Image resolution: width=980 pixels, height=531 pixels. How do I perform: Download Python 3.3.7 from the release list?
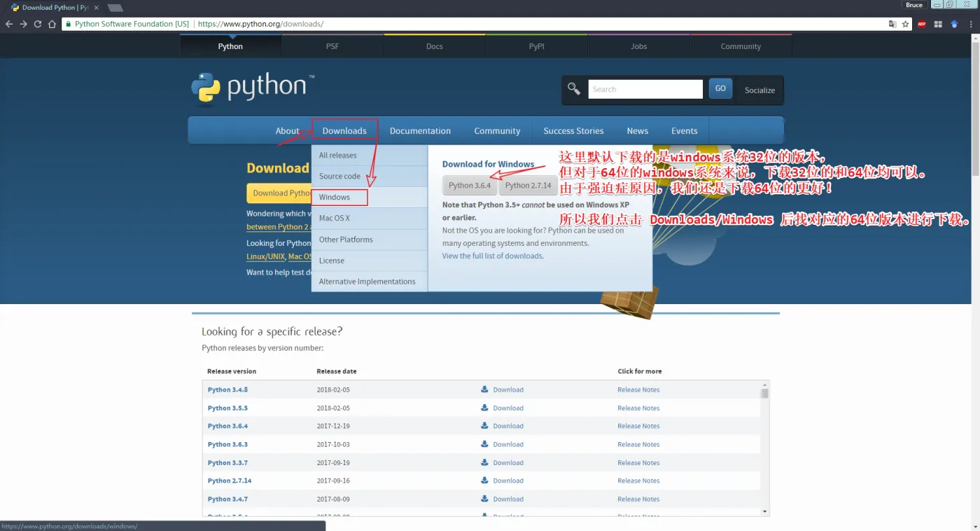(x=502, y=462)
